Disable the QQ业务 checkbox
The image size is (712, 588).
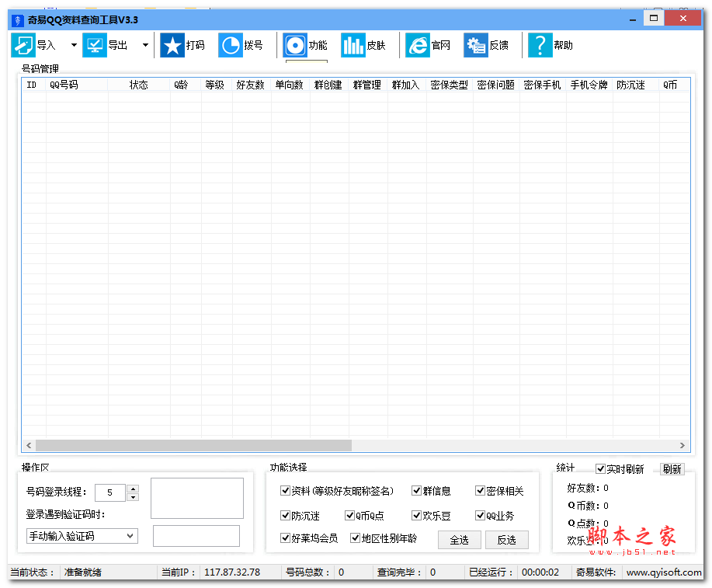[x=480, y=515]
